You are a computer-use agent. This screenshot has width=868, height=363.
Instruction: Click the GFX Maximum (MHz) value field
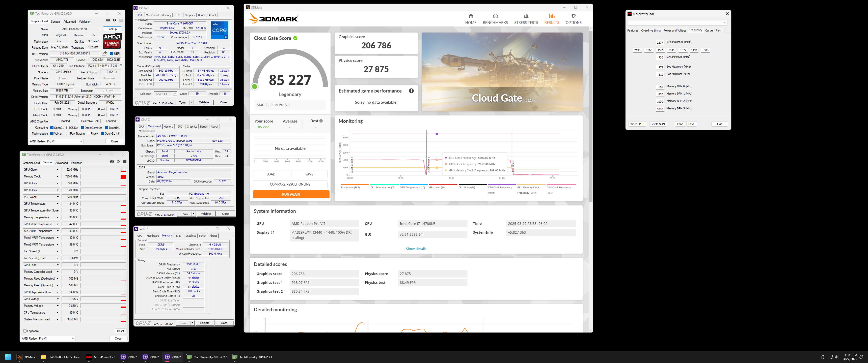click(660, 43)
